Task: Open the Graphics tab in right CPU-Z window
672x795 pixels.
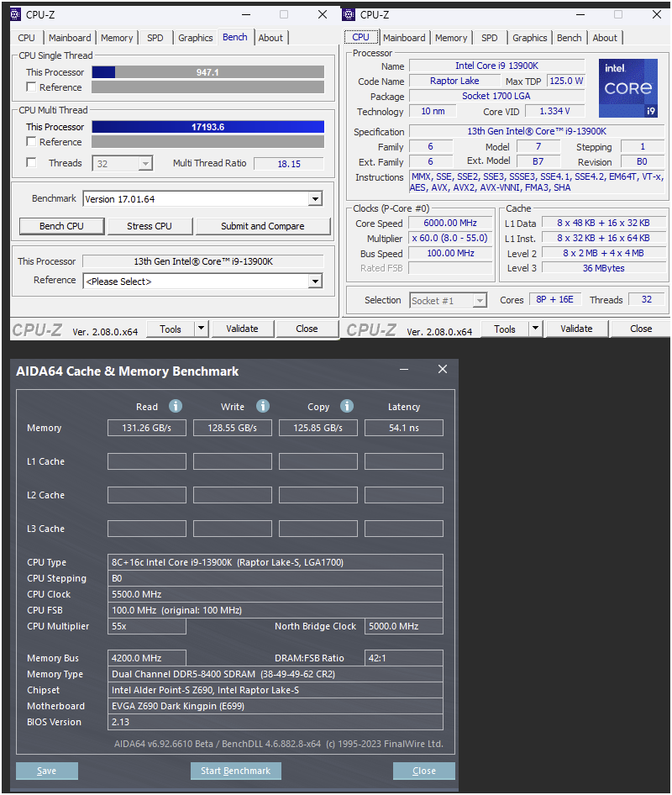Action: [x=529, y=38]
